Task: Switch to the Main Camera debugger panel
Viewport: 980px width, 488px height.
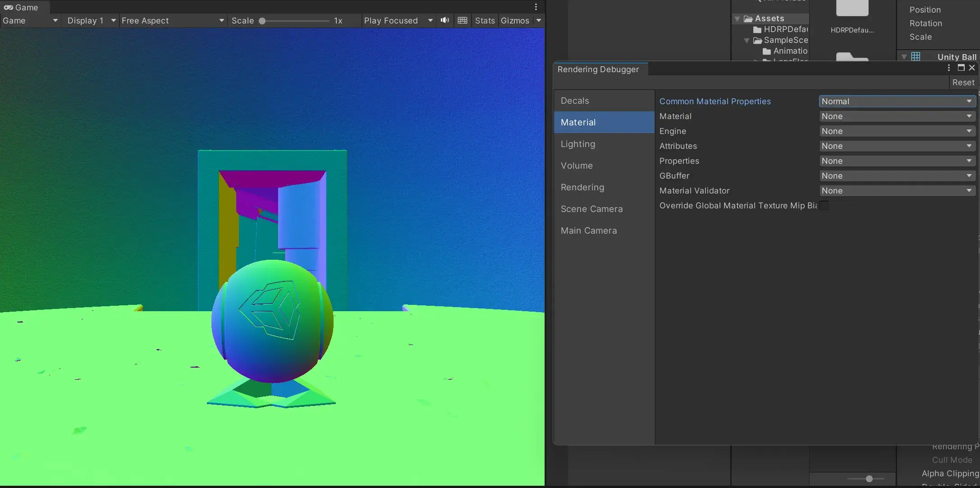Action: click(x=604, y=230)
